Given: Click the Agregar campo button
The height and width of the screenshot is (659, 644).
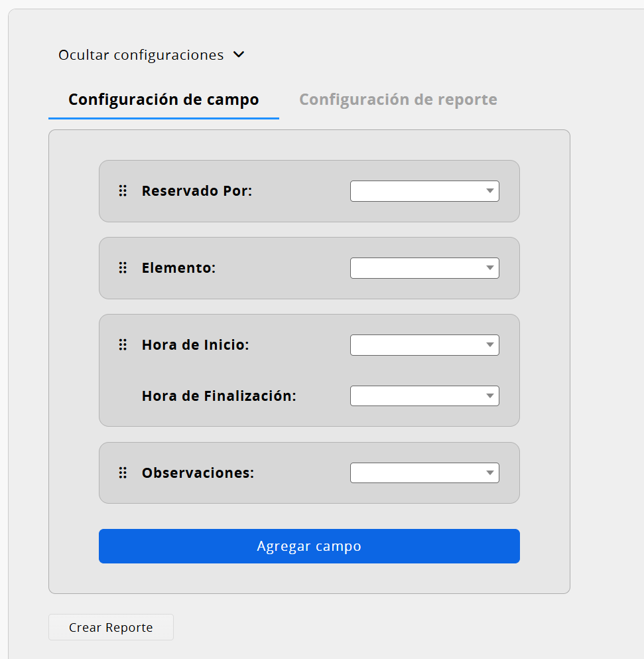Looking at the screenshot, I should (x=309, y=546).
